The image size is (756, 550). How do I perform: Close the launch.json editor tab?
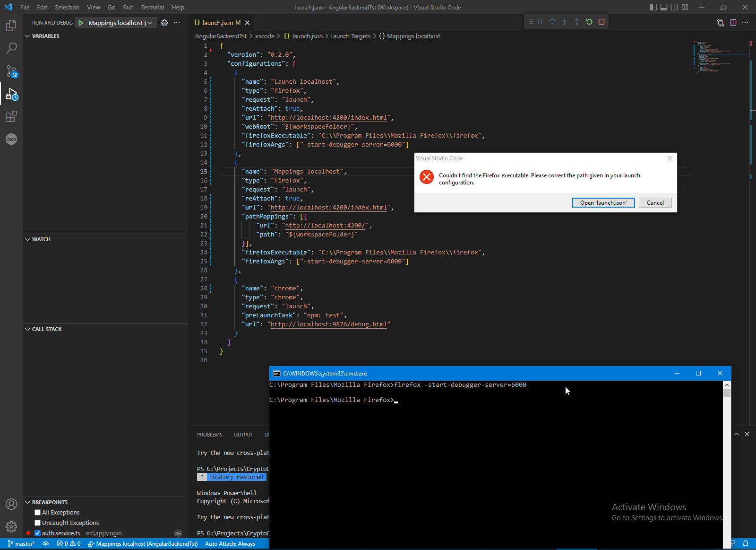(x=247, y=23)
